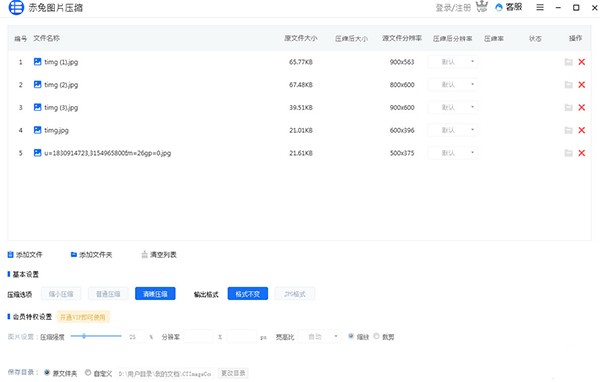Click resolution width input field
The height and width of the screenshot is (382, 600).
[x=198, y=337]
